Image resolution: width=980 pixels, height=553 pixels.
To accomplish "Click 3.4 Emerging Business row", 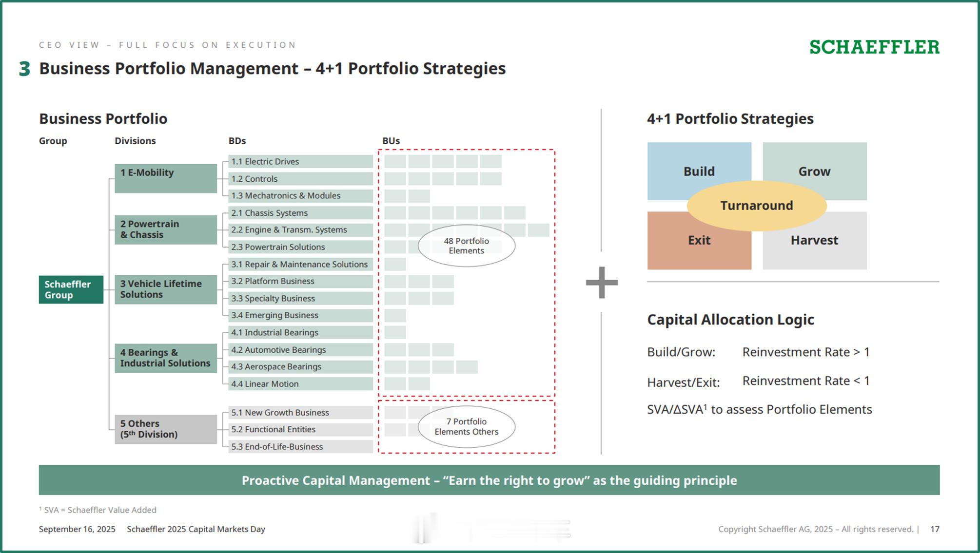I will pyautogui.click(x=301, y=315).
